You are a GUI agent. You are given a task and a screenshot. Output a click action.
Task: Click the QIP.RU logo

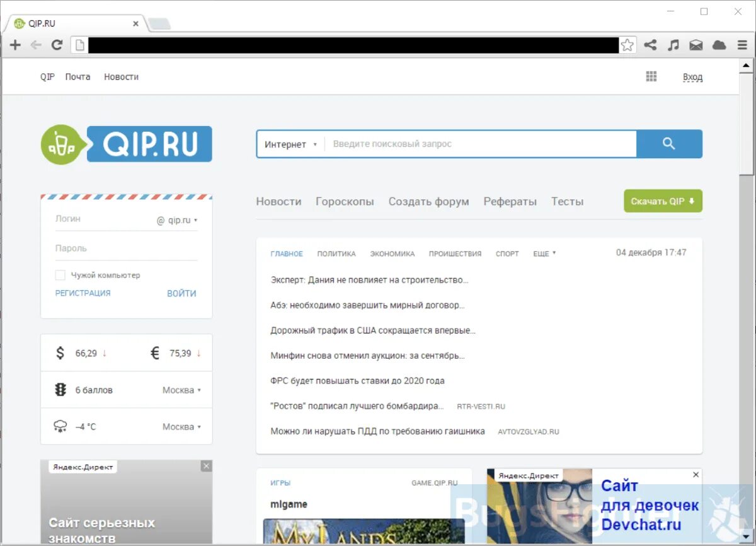(127, 144)
